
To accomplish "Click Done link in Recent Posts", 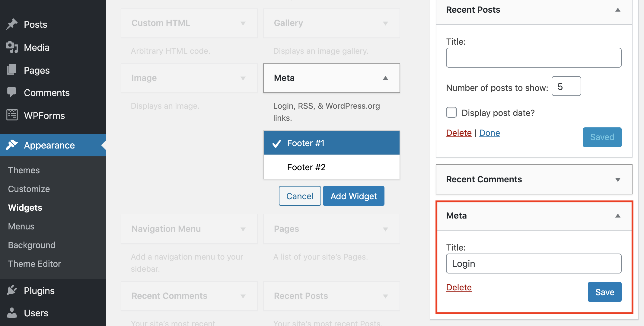I will click(489, 133).
